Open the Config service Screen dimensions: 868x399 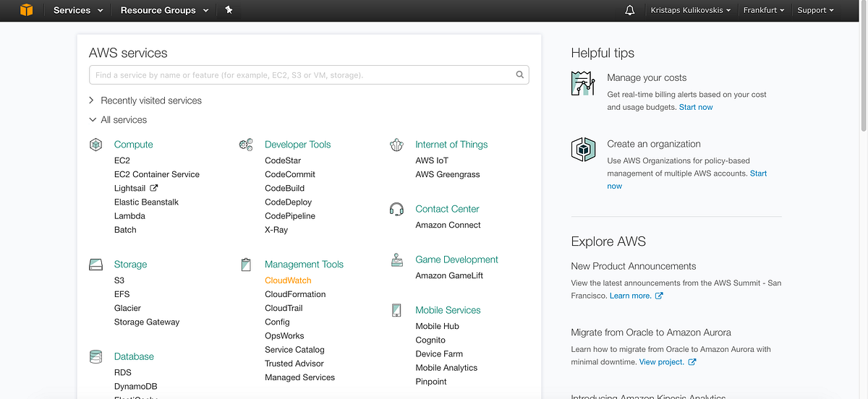point(277,322)
